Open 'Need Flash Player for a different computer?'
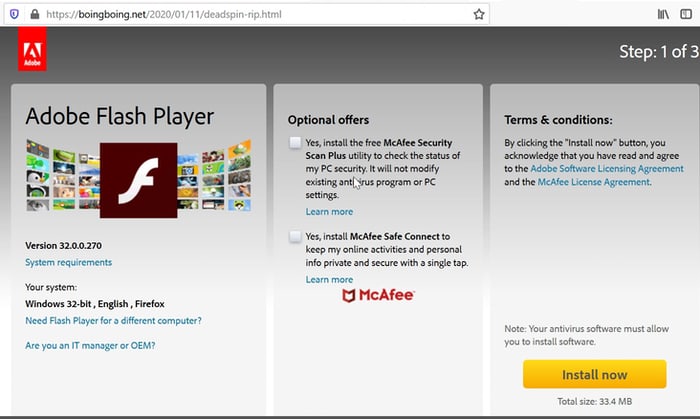Viewport: 700px width, 419px height. point(113,321)
